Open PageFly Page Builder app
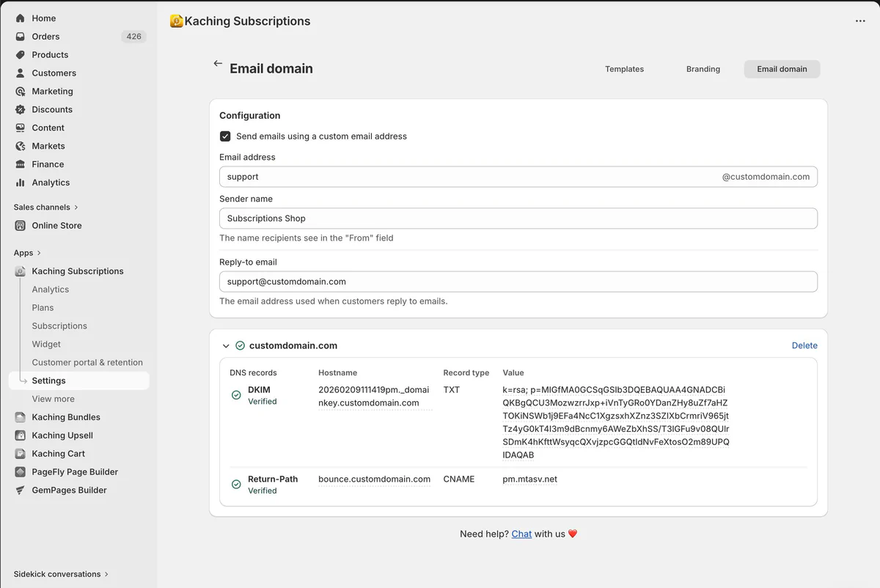 [x=75, y=472]
